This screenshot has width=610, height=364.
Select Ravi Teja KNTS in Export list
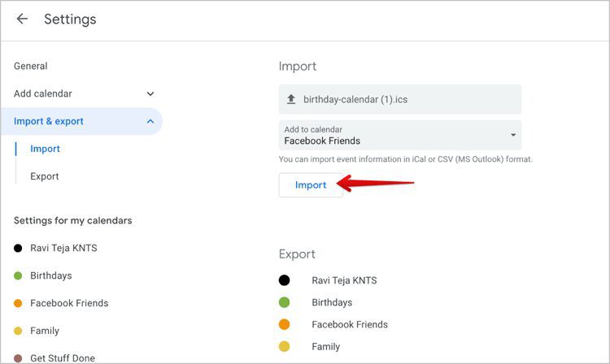pyautogui.click(x=344, y=280)
